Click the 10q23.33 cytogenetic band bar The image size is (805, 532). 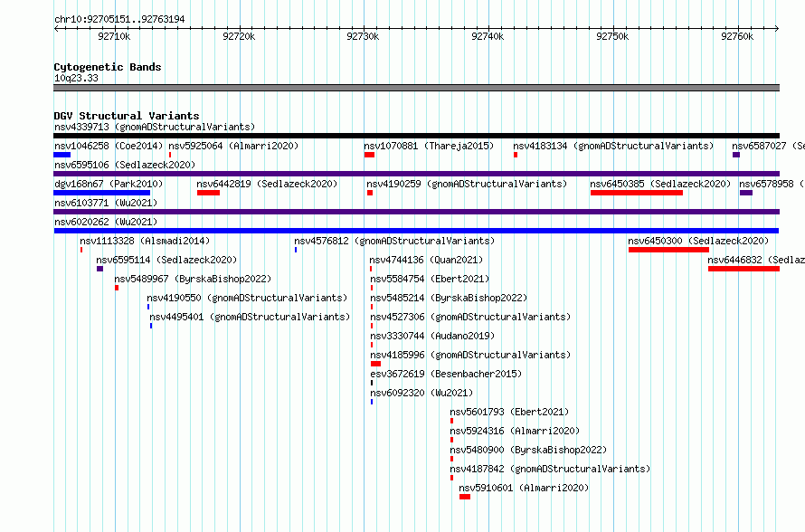click(x=416, y=88)
